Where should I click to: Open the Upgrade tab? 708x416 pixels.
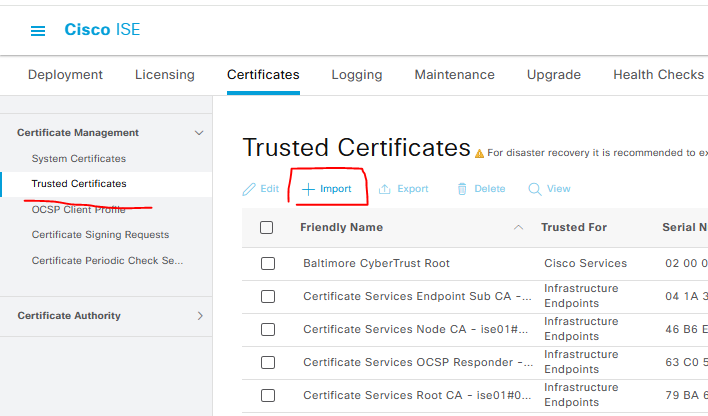[554, 75]
